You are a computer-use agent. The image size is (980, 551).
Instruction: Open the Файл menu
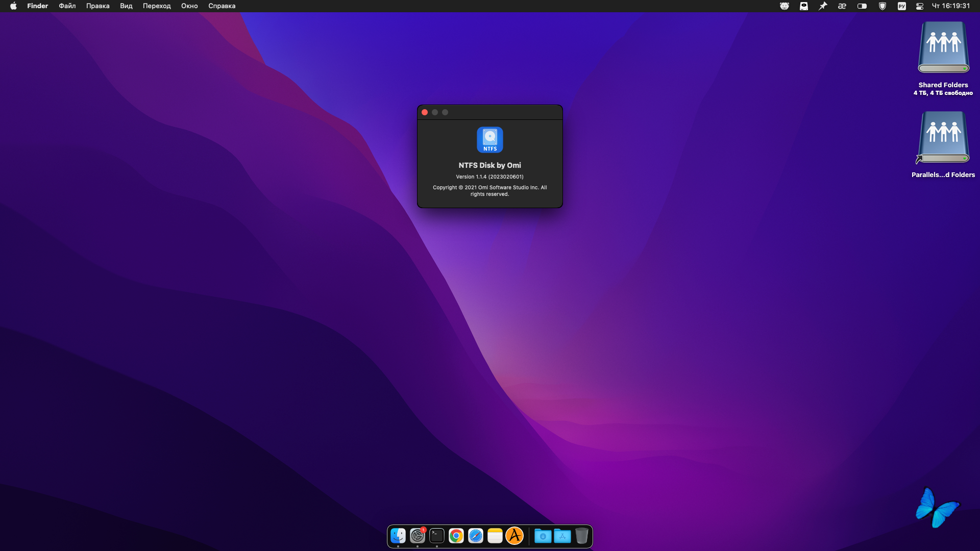tap(67, 6)
